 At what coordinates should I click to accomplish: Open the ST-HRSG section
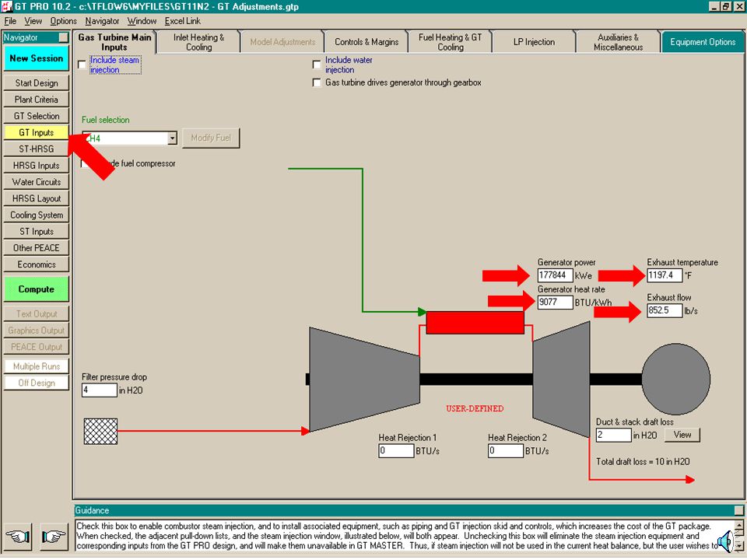[37, 149]
